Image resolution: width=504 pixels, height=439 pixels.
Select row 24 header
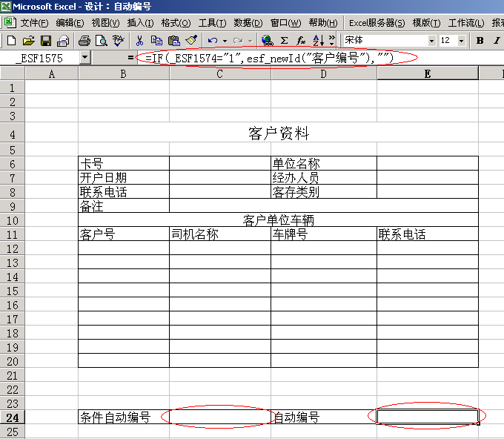pos(13,417)
